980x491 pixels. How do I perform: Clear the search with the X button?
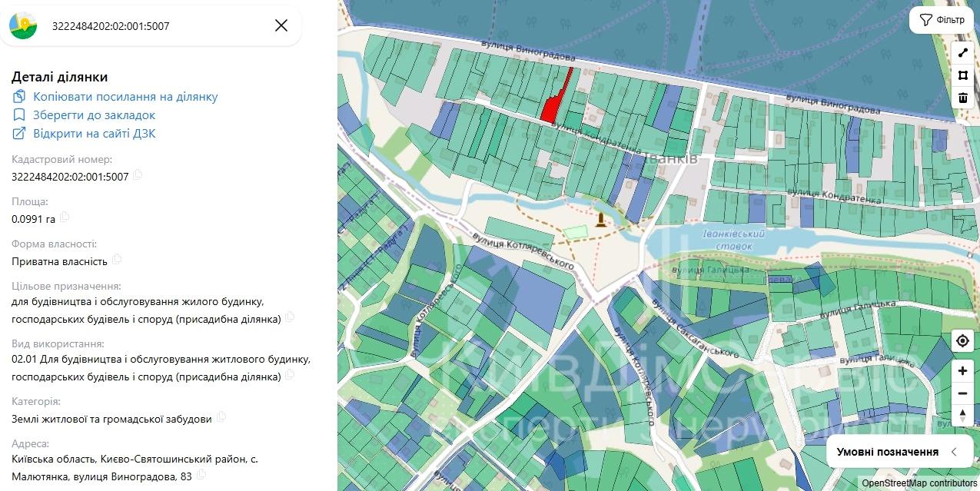coord(281,25)
